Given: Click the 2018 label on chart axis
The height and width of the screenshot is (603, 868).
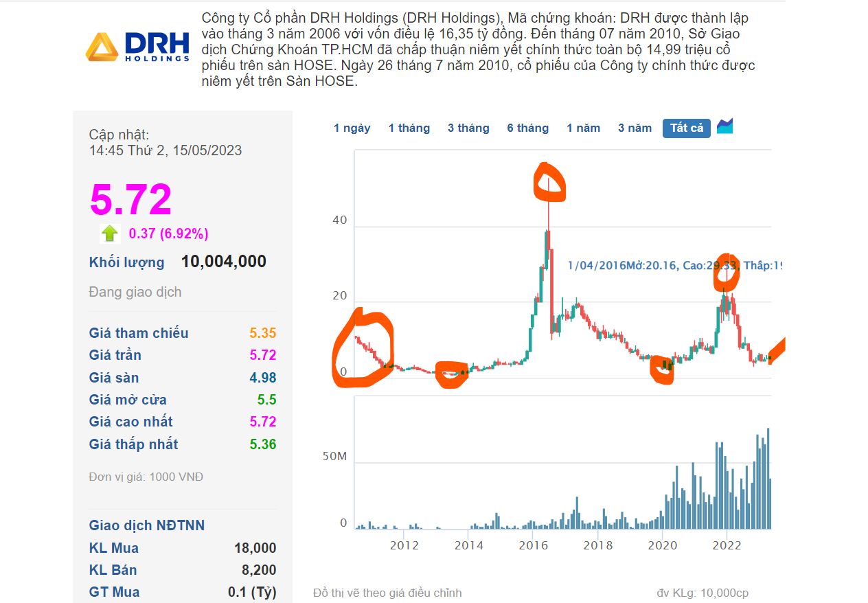Looking at the screenshot, I should pos(598,545).
